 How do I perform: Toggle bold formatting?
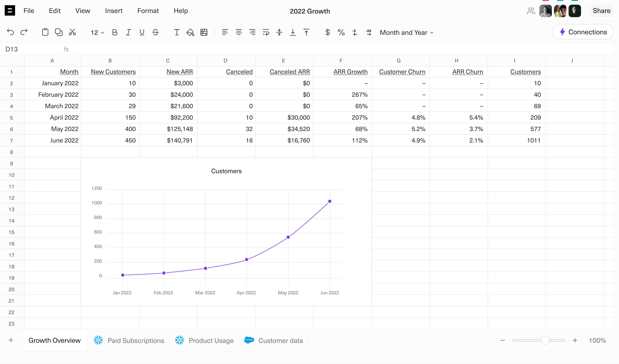(115, 32)
